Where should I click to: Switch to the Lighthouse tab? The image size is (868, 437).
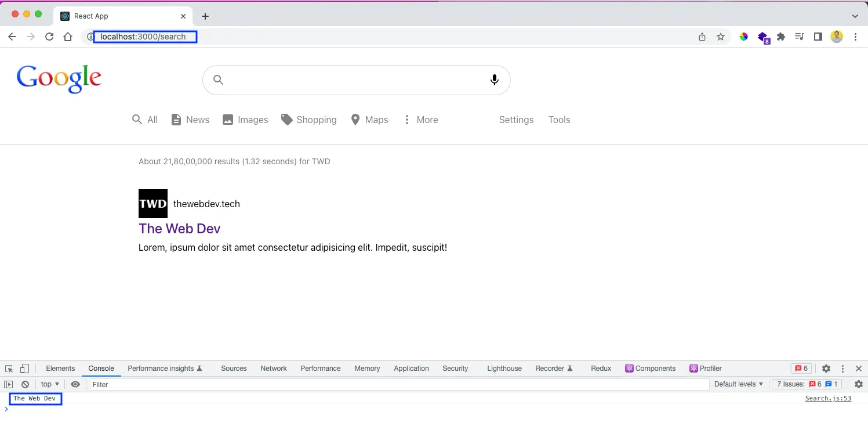[x=504, y=369]
